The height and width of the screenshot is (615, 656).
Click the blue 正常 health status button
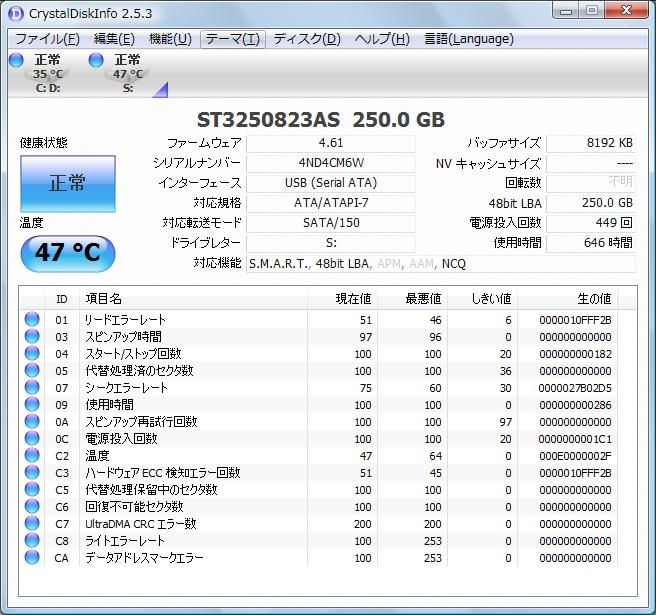68,183
